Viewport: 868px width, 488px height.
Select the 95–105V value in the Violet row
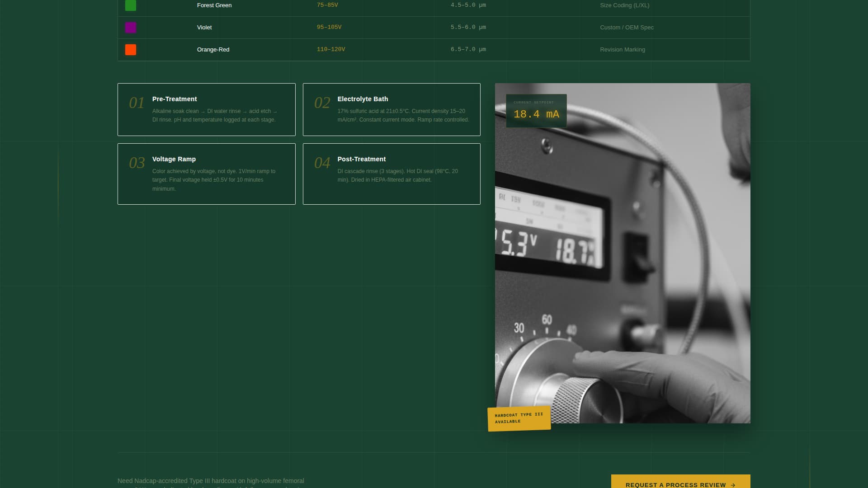tap(329, 27)
